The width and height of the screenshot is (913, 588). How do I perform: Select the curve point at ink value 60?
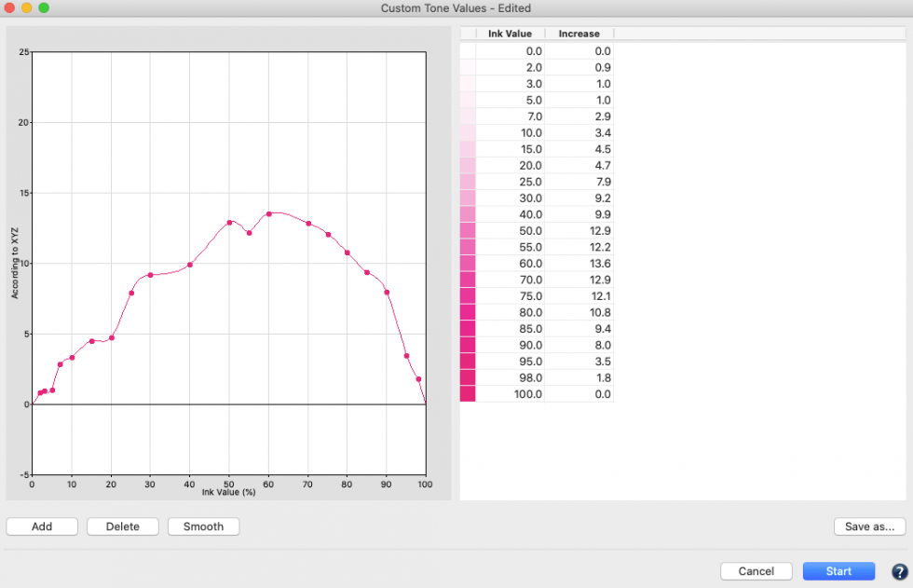pyautogui.click(x=268, y=213)
